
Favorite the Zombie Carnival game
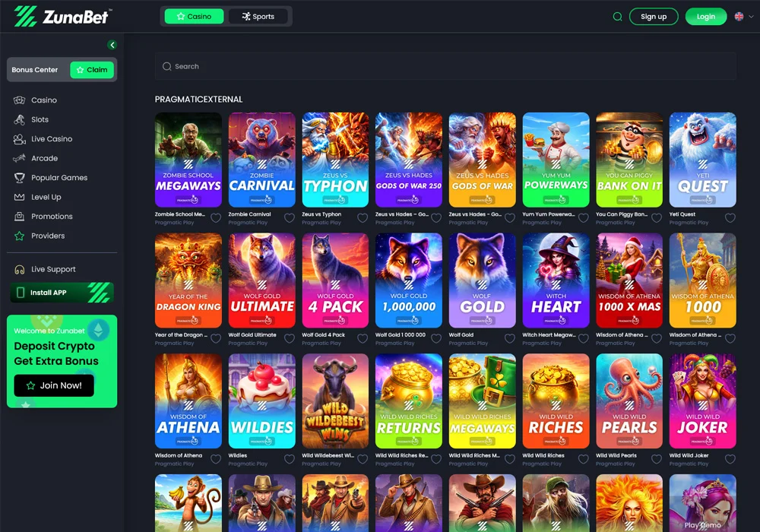(289, 218)
